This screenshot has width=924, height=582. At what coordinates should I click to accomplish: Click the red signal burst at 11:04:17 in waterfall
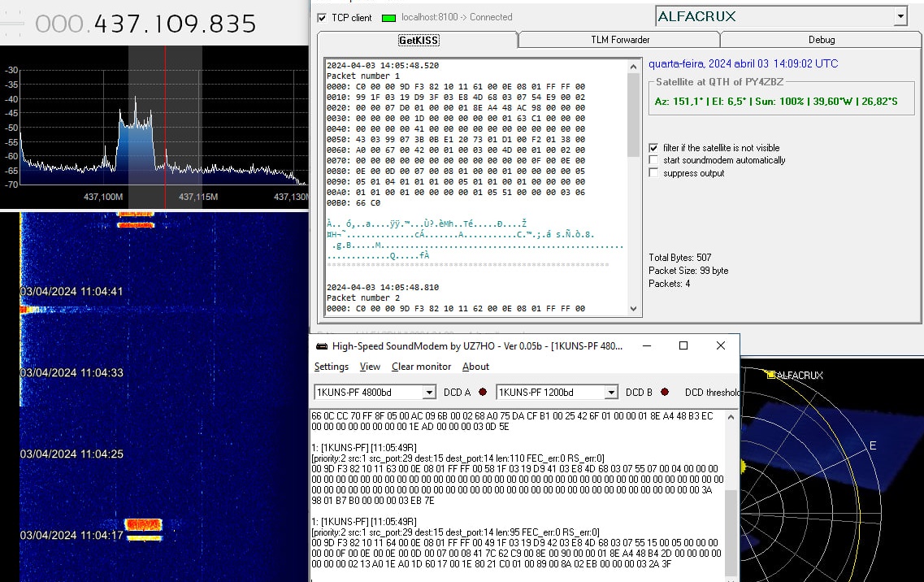[x=143, y=524]
